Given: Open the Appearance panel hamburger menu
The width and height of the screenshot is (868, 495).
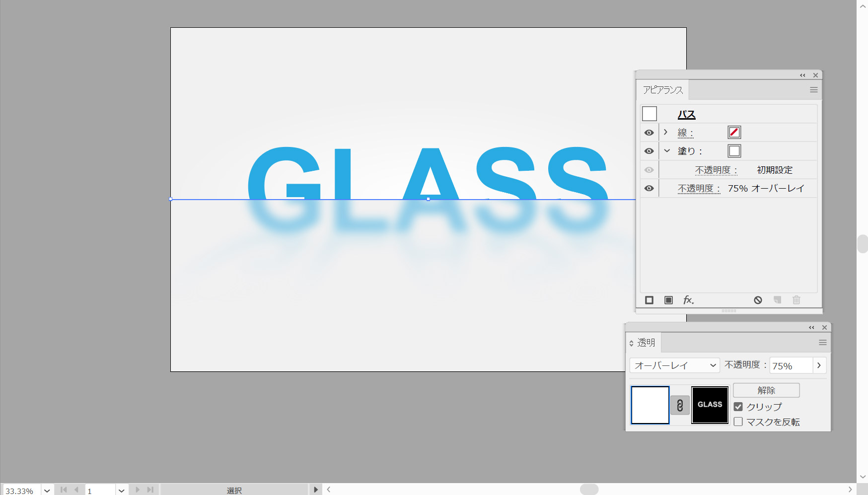Looking at the screenshot, I should 813,90.
